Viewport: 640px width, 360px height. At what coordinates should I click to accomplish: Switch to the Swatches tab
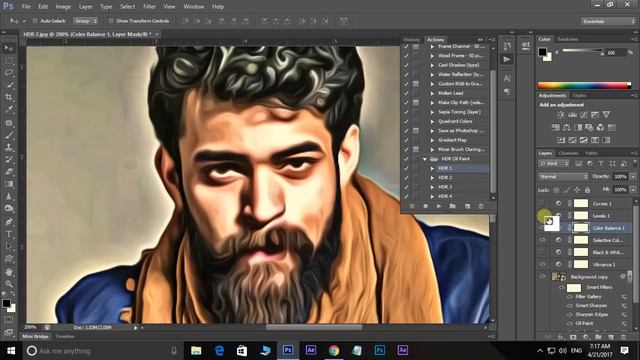[567, 39]
